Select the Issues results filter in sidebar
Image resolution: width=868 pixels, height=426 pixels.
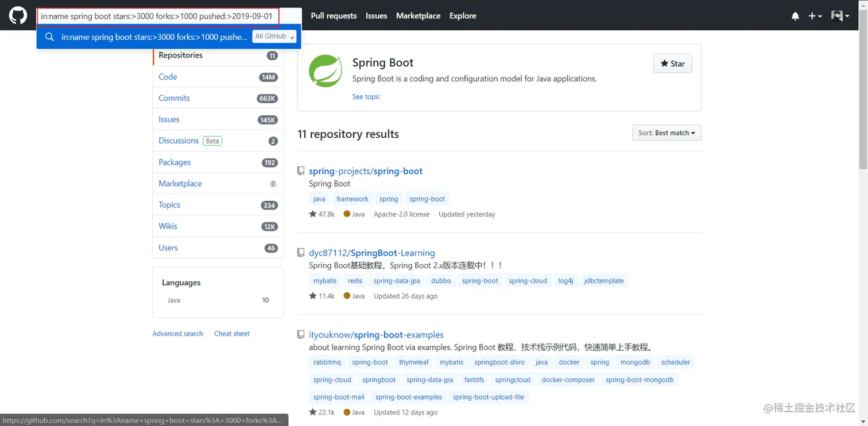218,119
